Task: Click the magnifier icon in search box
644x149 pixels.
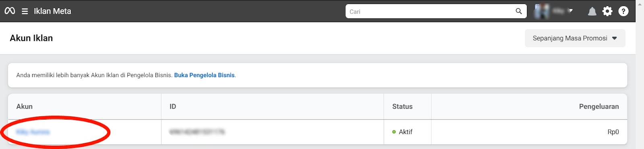Action: coord(519,11)
